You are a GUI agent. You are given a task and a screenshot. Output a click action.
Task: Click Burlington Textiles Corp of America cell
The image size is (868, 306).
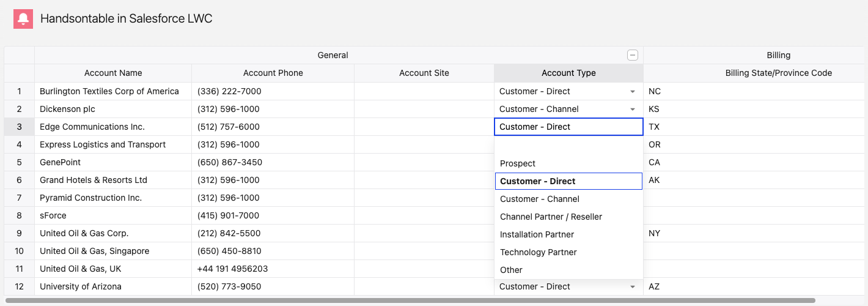click(113, 91)
